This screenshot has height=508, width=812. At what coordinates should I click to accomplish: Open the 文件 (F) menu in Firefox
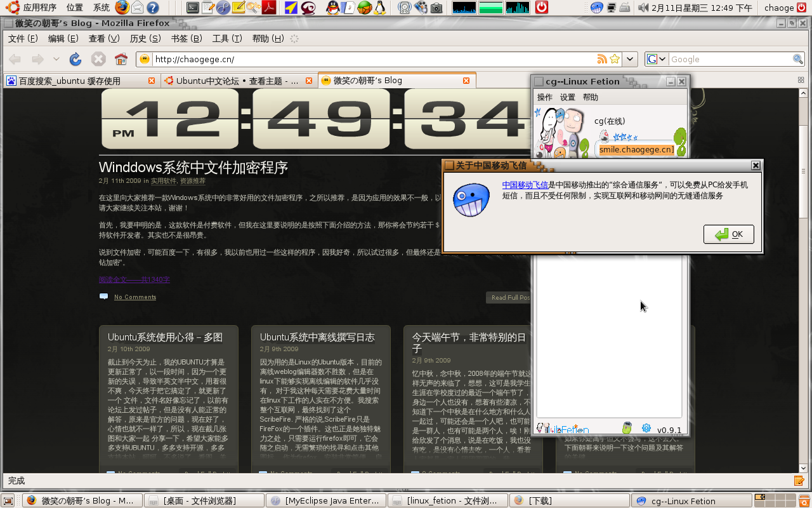click(x=23, y=39)
